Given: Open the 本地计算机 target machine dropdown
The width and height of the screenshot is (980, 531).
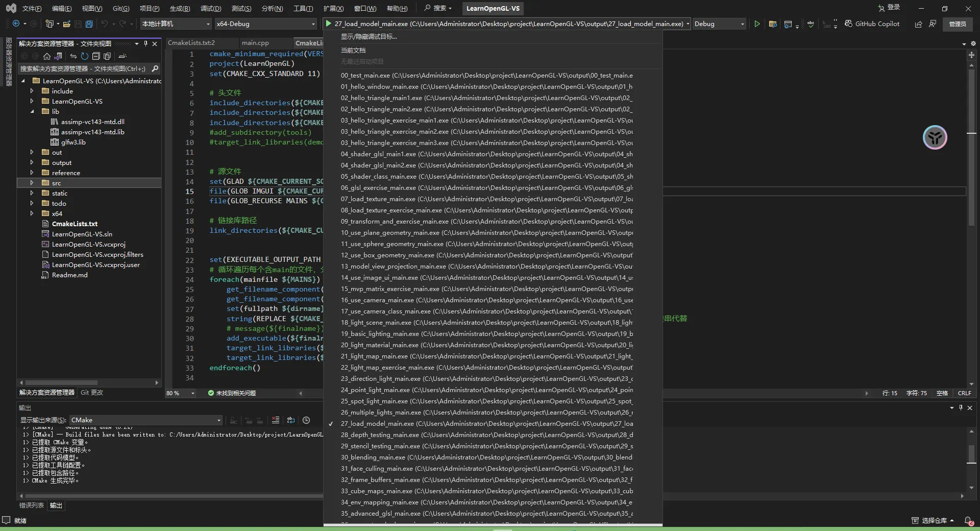Looking at the screenshot, I should coord(176,24).
